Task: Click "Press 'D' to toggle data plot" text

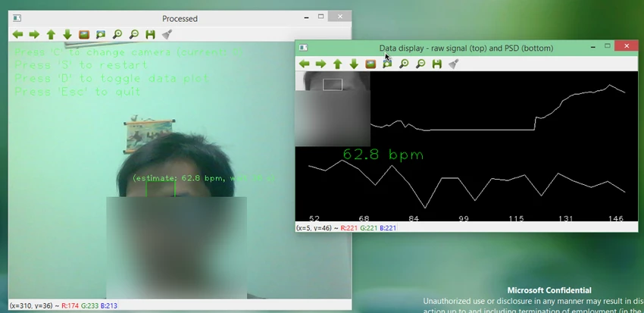Action: (111, 79)
